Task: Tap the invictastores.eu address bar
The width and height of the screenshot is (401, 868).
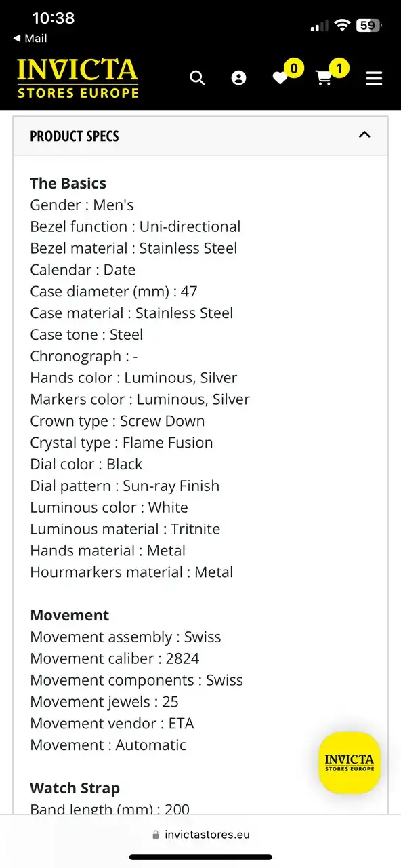Action: point(200,835)
